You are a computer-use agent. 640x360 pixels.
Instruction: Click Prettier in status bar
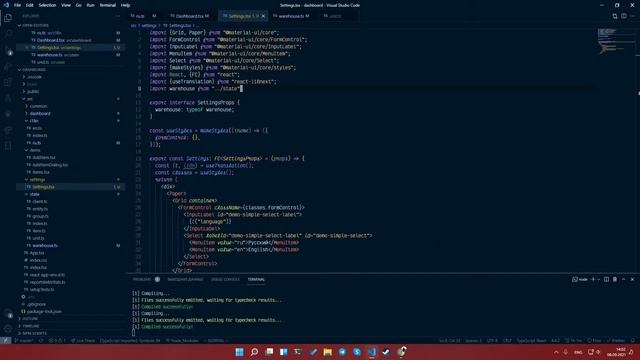click(x=616, y=340)
